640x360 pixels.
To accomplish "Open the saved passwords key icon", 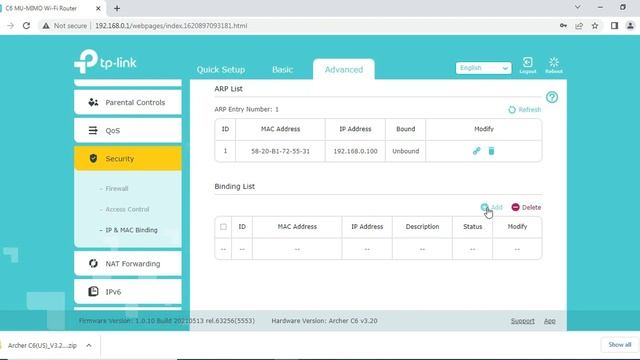I will (563, 26).
